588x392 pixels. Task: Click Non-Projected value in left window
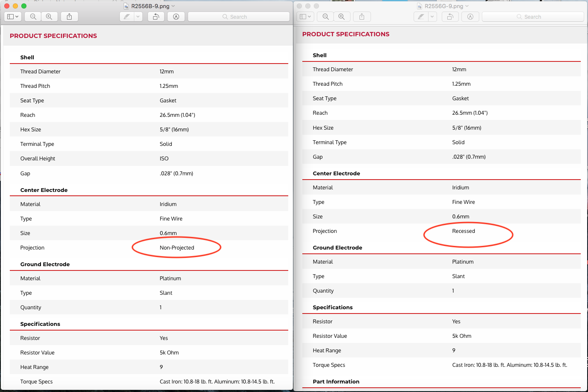click(x=177, y=248)
